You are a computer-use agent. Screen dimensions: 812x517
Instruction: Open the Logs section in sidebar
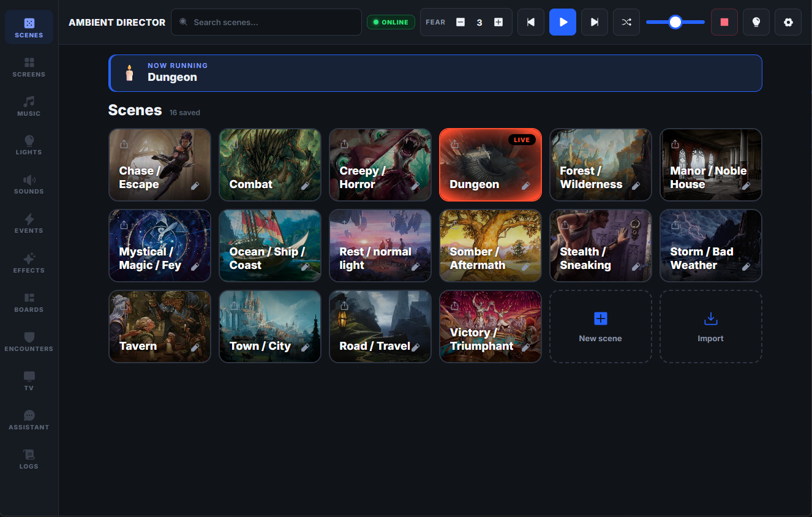coord(29,459)
